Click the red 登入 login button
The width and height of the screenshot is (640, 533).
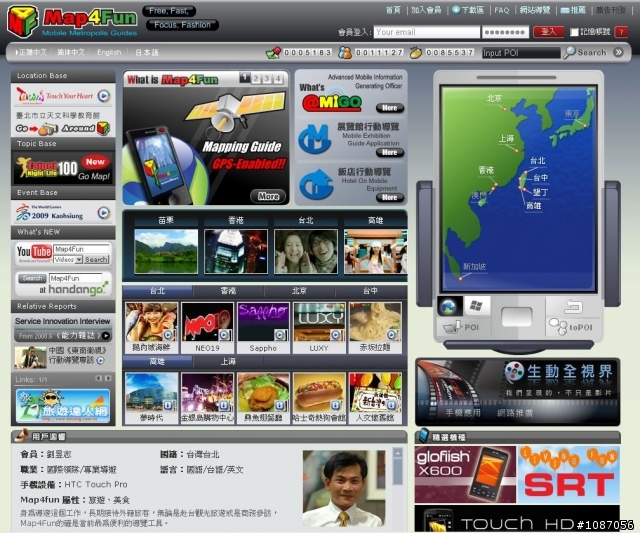(549, 32)
